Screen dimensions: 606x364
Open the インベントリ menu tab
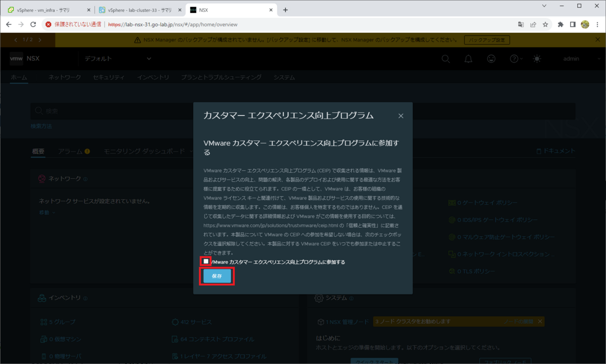tap(153, 77)
